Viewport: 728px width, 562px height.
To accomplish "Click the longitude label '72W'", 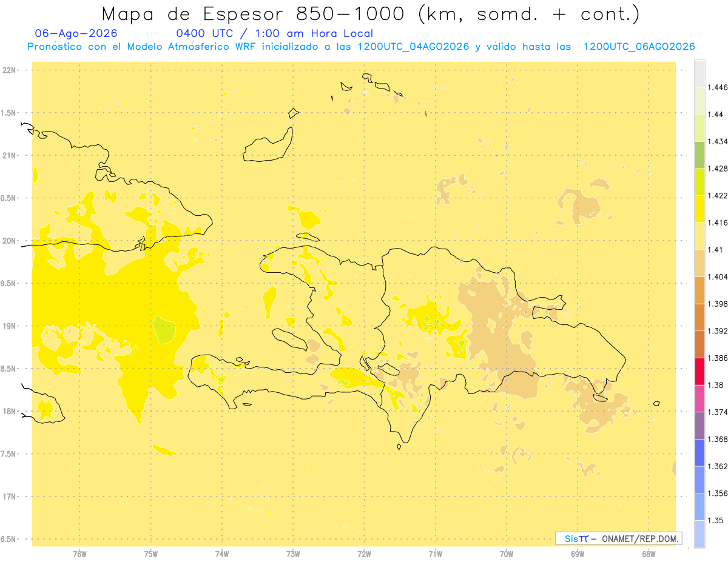I will [x=364, y=554].
